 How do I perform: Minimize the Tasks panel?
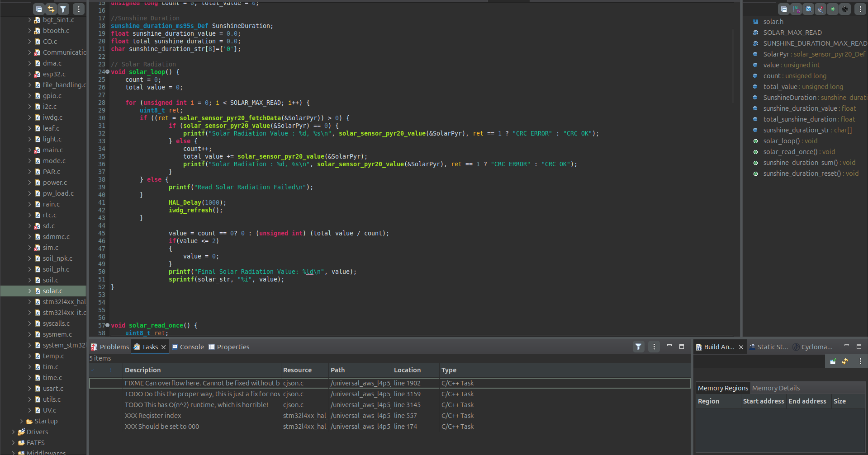pyautogui.click(x=669, y=346)
